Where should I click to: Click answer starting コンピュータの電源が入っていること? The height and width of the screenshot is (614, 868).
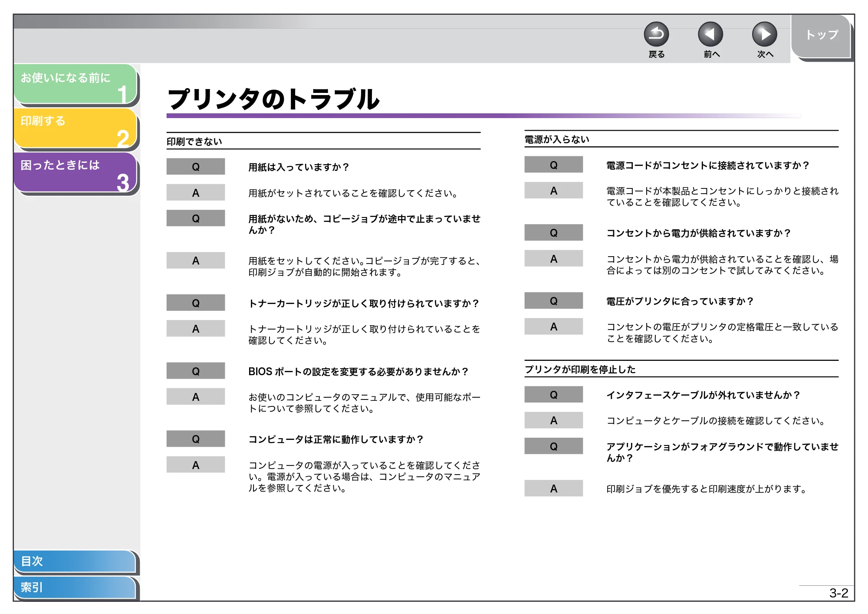(364, 477)
